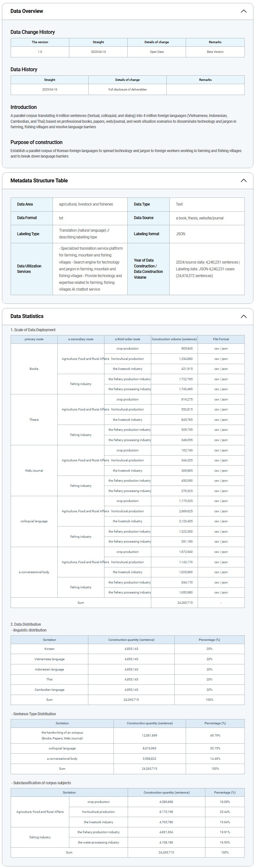Collapse the Metadata Structure Table chevron

243,181
